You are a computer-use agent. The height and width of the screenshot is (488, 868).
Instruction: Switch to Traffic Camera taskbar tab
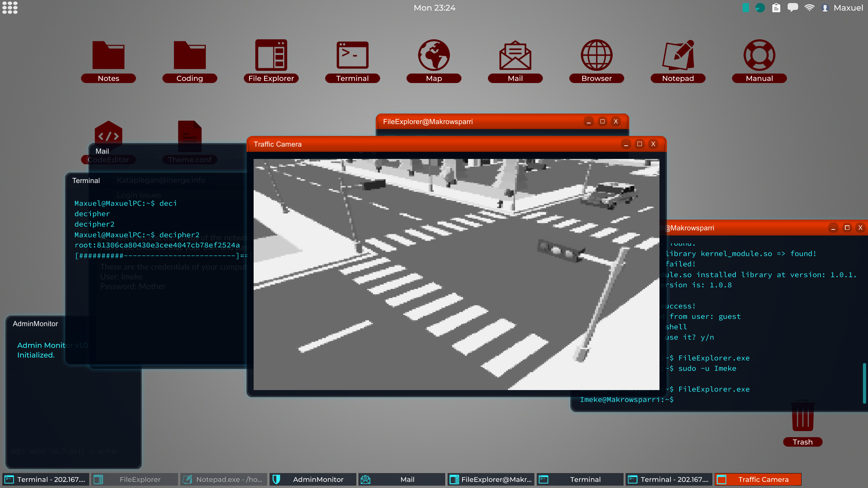tap(758, 479)
